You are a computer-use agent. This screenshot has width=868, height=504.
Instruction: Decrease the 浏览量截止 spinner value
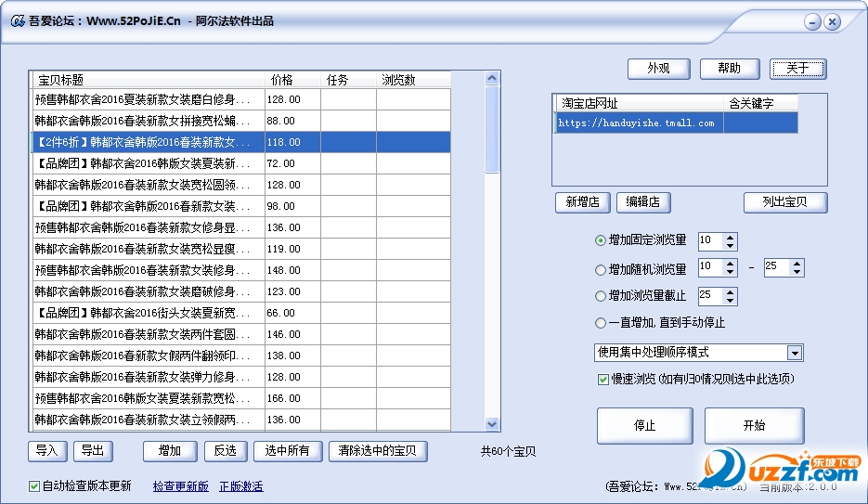click(x=731, y=301)
